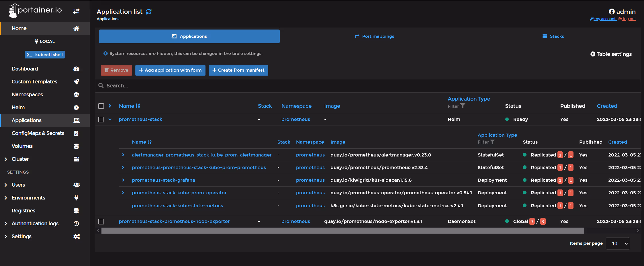
Task: Expand the Authentication logs sidebar section
Action: click(6, 224)
